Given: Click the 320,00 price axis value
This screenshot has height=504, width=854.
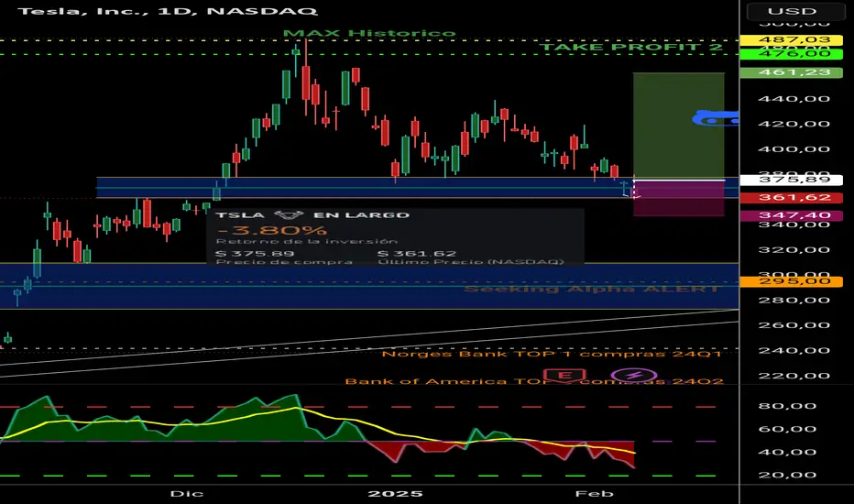Looking at the screenshot, I should (x=794, y=250).
